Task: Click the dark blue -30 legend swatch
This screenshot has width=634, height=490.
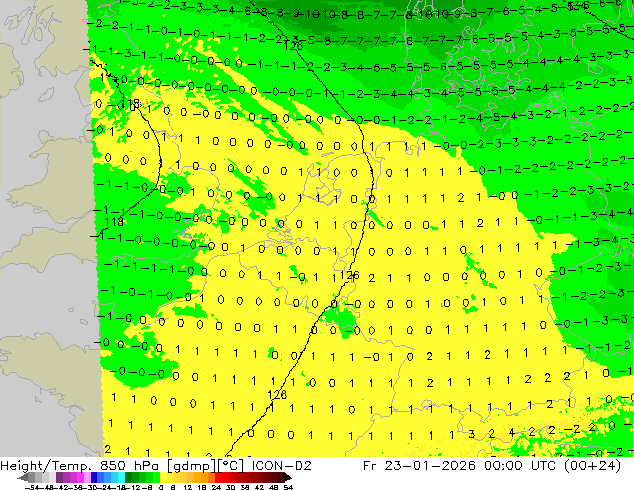Action: pyautogui.click(x=94, y=477)
